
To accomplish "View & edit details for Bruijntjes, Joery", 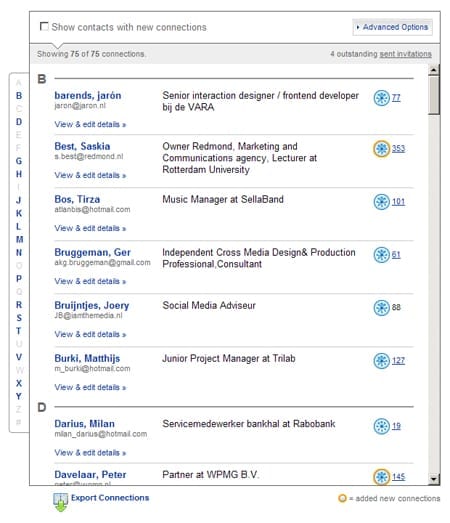I will point(90,334).
